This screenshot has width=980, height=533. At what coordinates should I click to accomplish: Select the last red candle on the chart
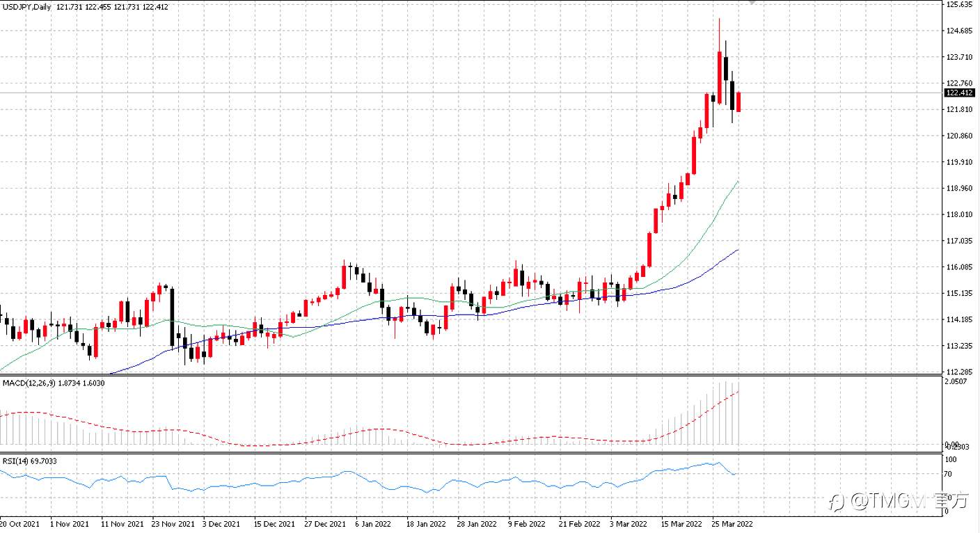(x=738, y=102)
